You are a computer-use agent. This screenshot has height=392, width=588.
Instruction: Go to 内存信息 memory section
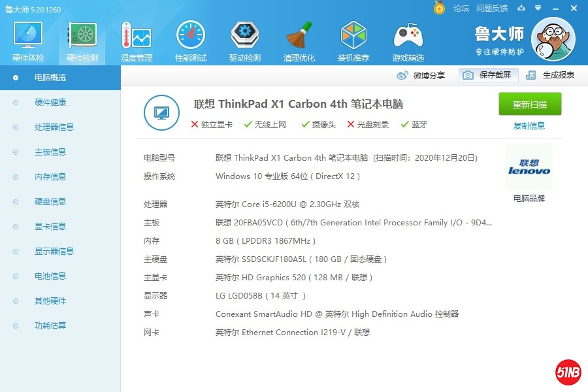pyautogui.click(x=50, y=177)
